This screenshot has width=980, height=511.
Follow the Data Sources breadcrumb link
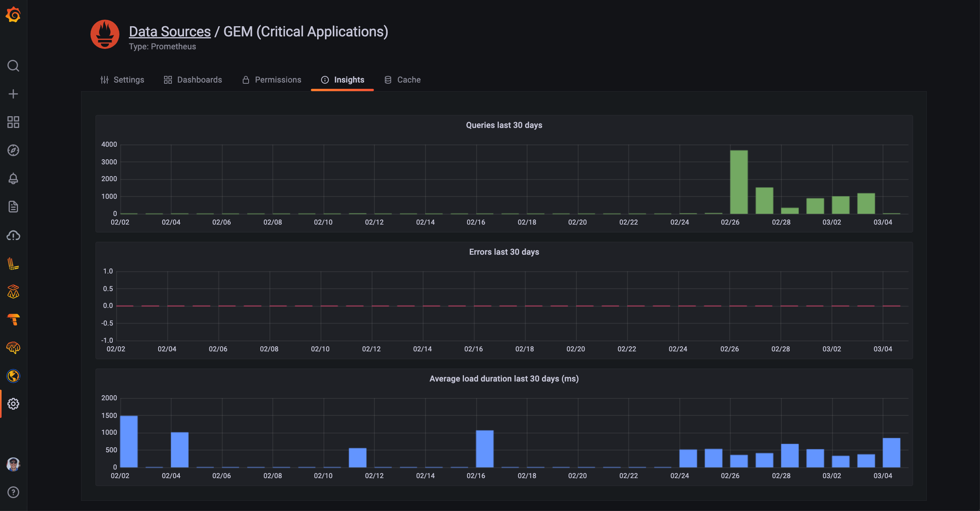click(x=170, y=32)
